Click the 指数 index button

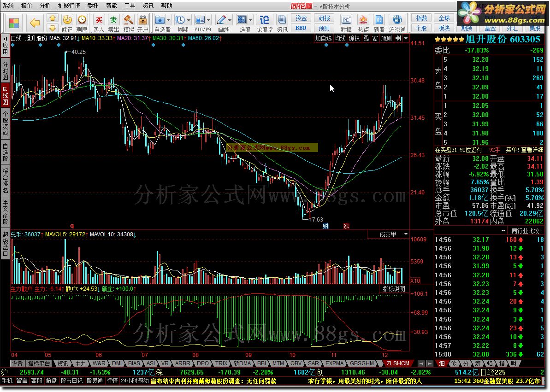[421, 18]
